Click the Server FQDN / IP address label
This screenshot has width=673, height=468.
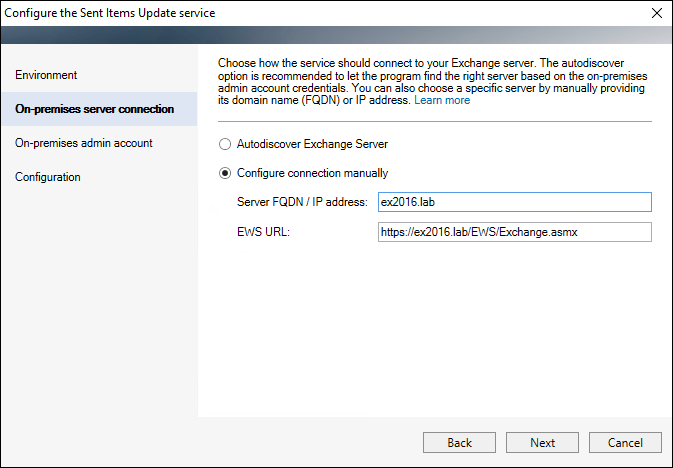click(302, 202)
